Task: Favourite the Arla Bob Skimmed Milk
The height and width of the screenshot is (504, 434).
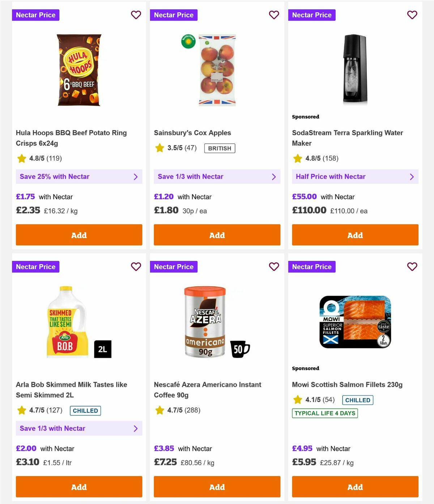Action: point(136,267)
